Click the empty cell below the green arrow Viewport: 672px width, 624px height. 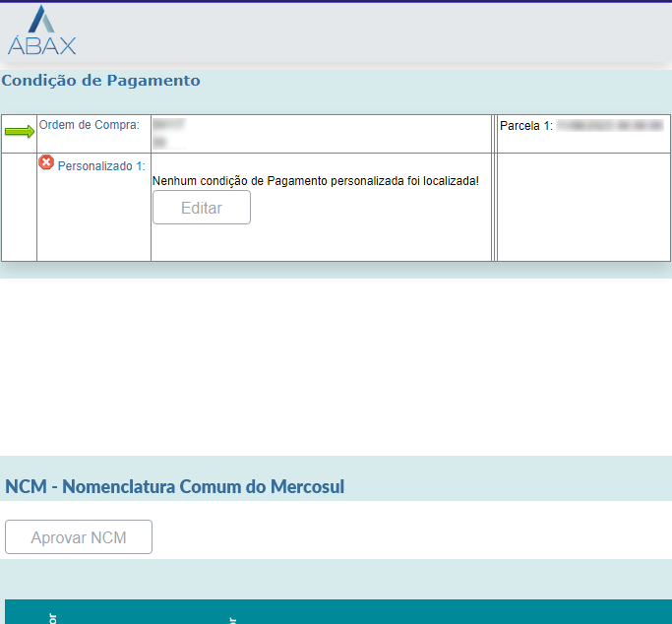pyautogui.click(x=19, y=207)
